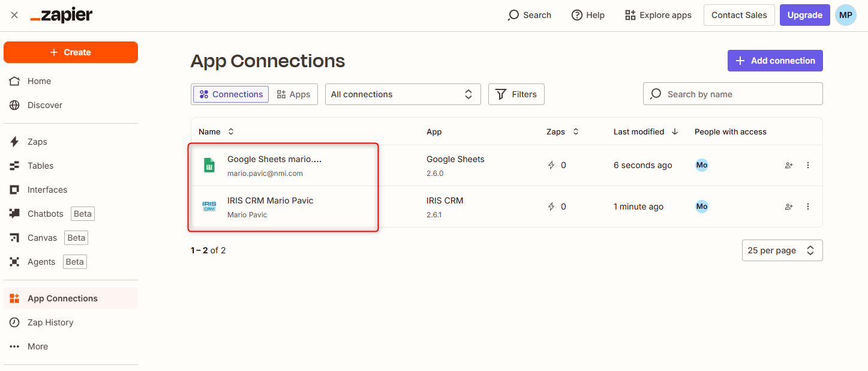Click the People with access header
868x371 pixels.
point(731,131)
